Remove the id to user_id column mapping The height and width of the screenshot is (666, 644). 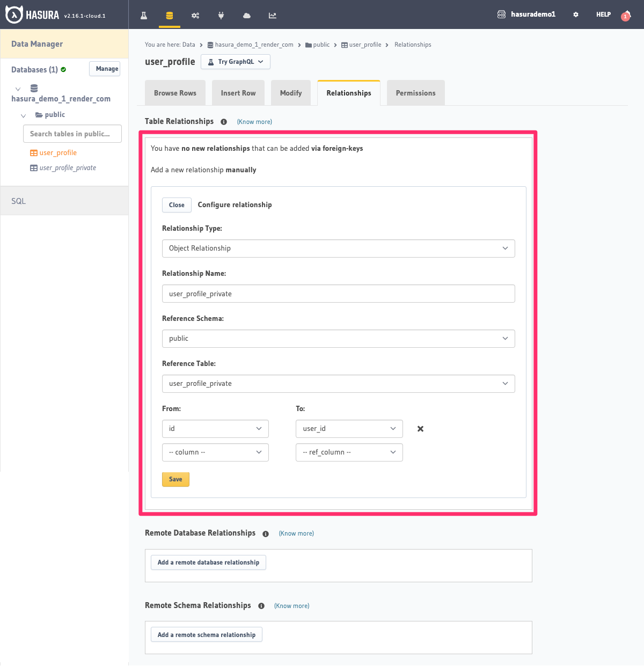[420, 429]
